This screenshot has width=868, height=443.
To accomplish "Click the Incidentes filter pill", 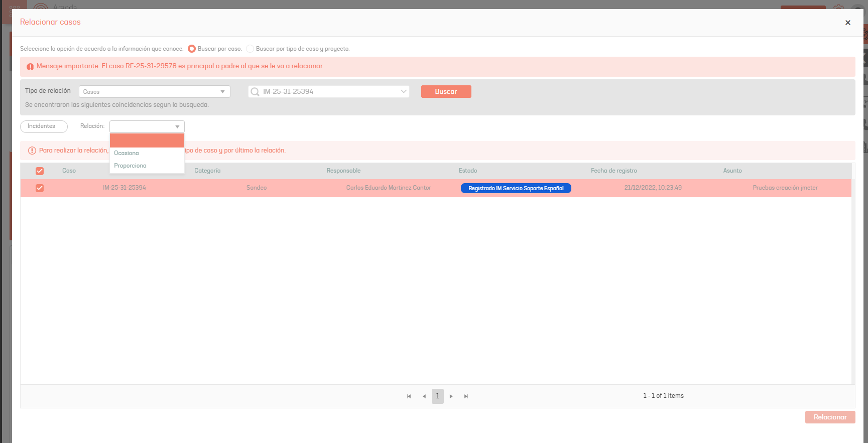I will tap(44, 126).
